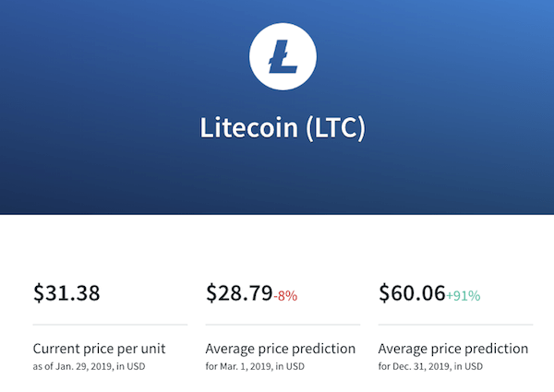The width and height of the screenshot is (554, 392).
Task: Open the Mar. 1 'Average price prediction' label
Action: [281, 349]
